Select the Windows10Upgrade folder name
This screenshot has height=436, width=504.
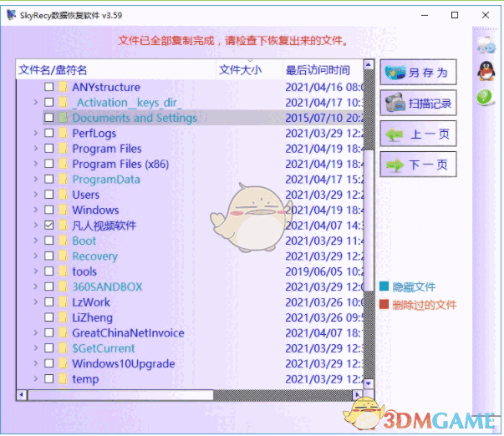(124, 363)
